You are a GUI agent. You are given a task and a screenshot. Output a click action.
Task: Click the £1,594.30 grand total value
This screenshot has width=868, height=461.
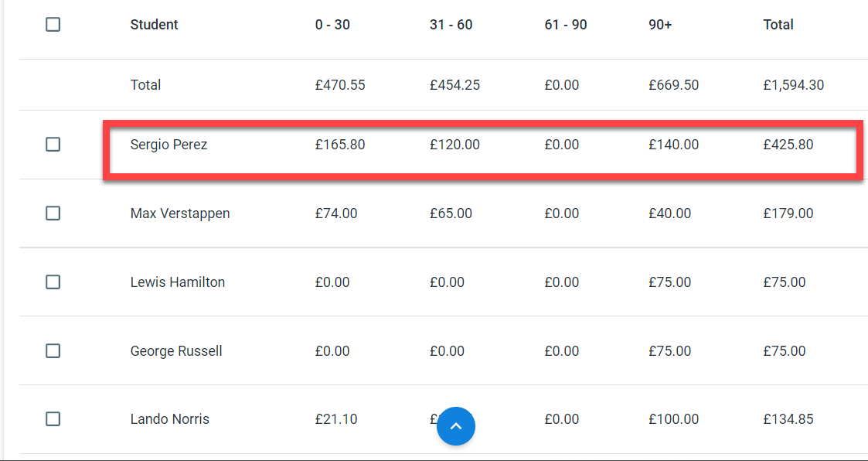pyautogui.click(x=793, y=85)
